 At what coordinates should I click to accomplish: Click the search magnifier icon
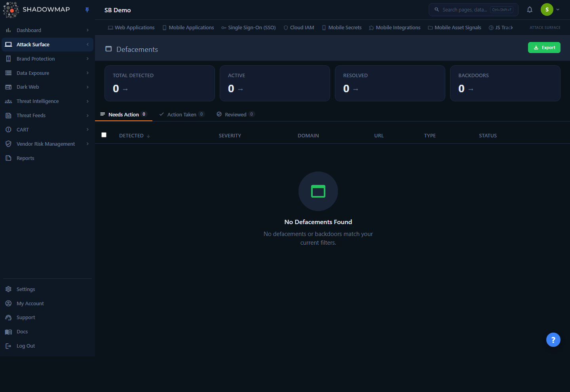pyautogui.click(x=437, y=10)
